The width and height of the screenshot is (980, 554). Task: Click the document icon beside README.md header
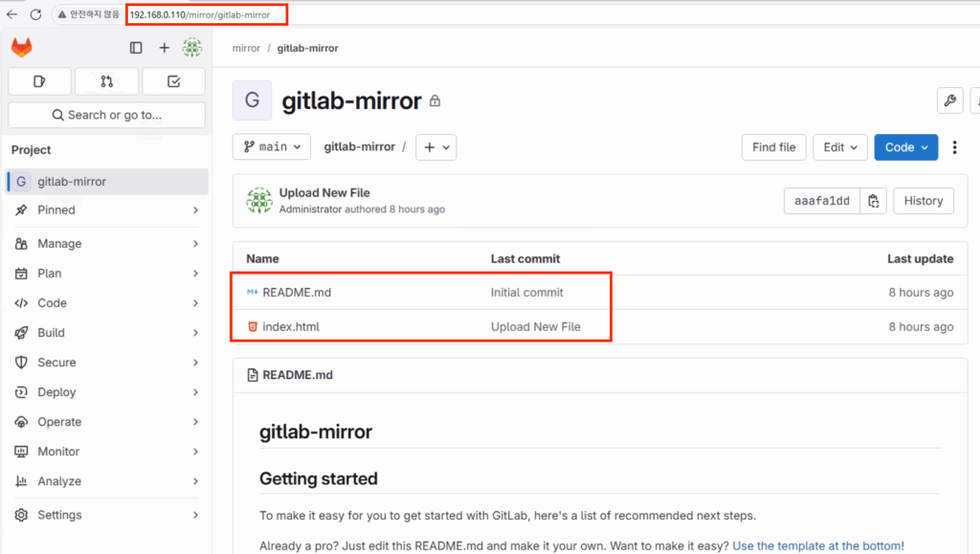click(253, 375)
